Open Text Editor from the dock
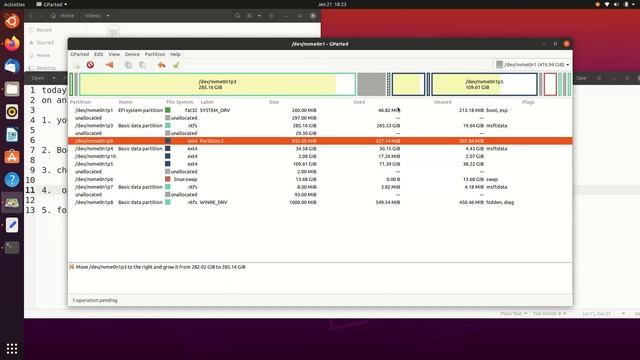 12,225
